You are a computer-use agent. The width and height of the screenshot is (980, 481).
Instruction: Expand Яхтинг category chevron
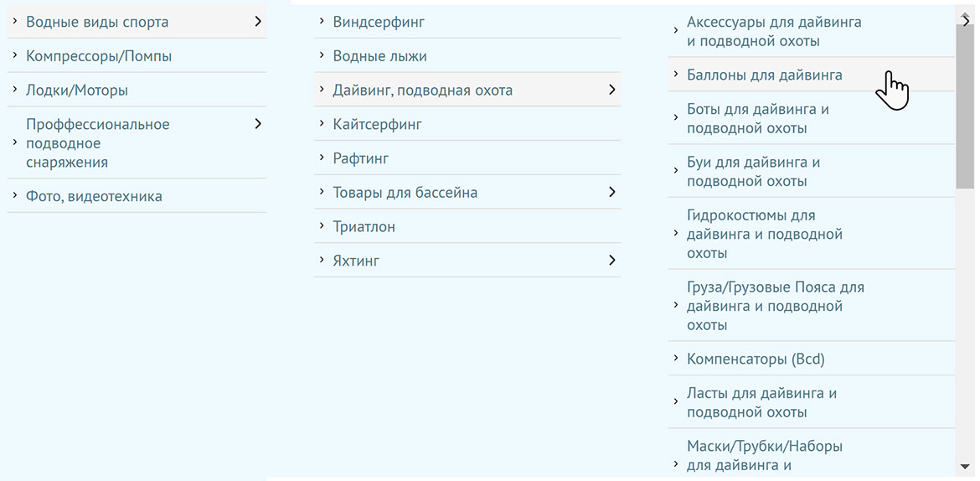click(x=612, y=261)
